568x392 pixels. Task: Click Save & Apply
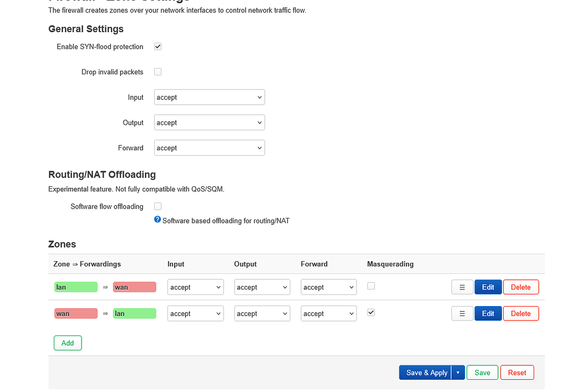tap(425, 372)
